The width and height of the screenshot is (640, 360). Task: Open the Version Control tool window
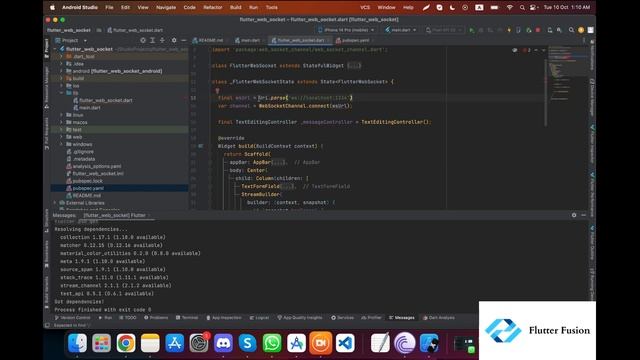(x=73, y=318)
